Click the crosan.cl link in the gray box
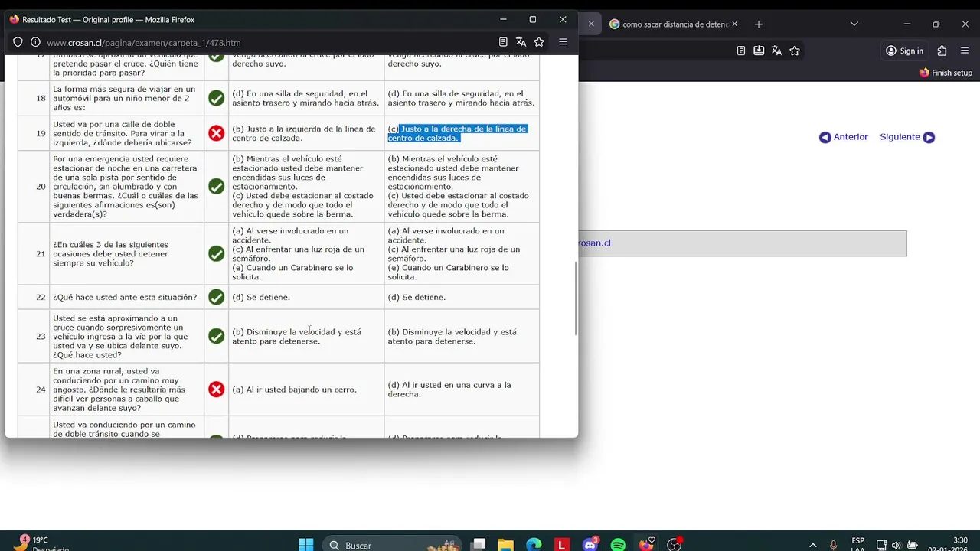Image resolution: width=980 pixels, height=551 pixels. 594,243
